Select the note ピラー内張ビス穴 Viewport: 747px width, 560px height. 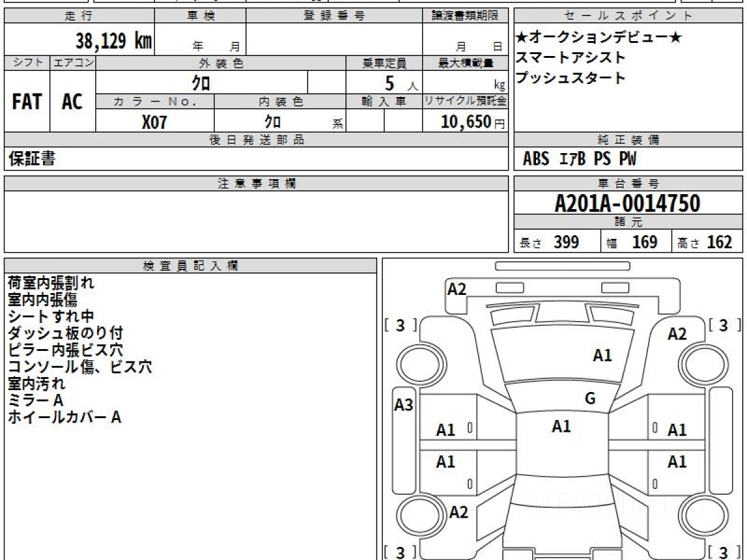65,350
